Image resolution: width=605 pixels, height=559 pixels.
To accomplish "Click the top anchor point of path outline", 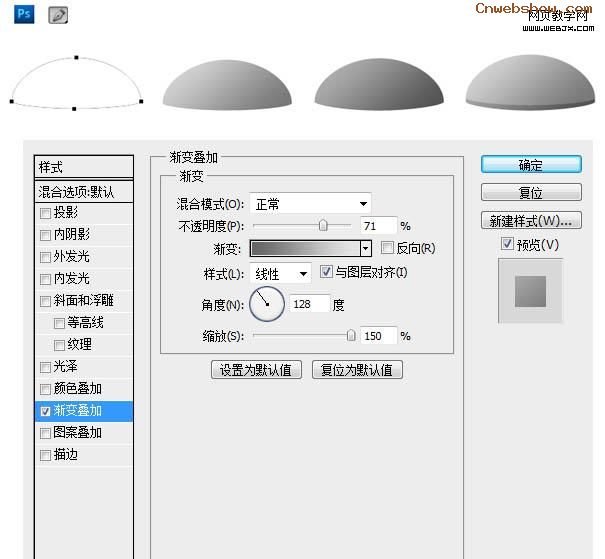I will pyautogui.click(x=76, y=57).
